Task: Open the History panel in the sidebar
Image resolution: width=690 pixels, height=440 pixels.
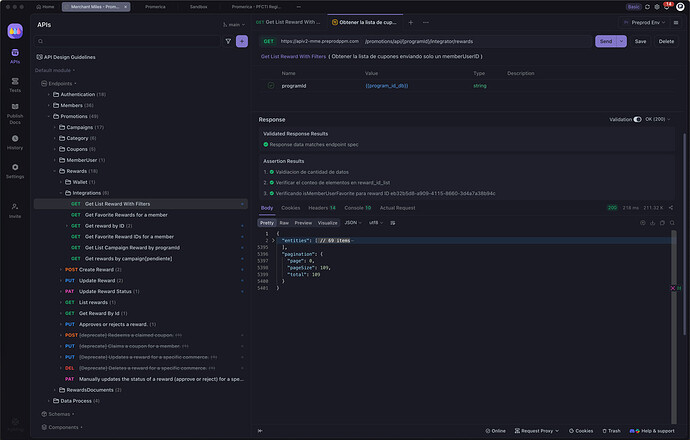Action: [15, 141]
